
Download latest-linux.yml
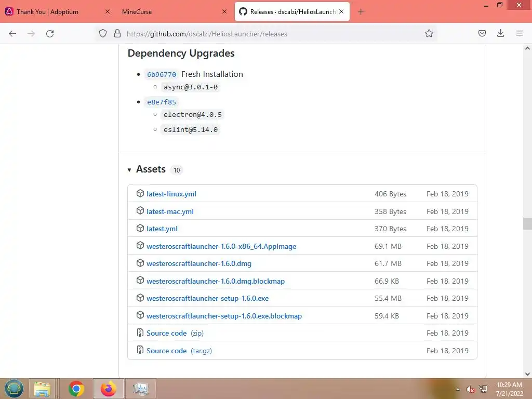(171, 194)
